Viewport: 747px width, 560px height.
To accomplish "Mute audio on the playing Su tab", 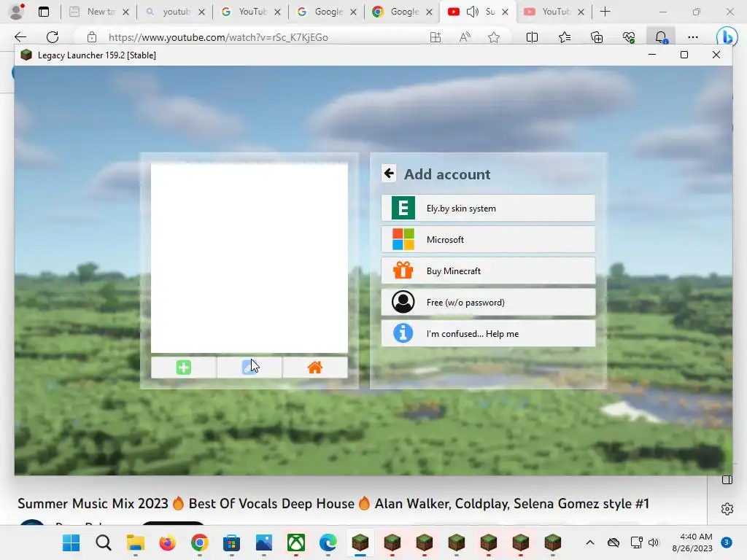I will [x=472, y=12].
